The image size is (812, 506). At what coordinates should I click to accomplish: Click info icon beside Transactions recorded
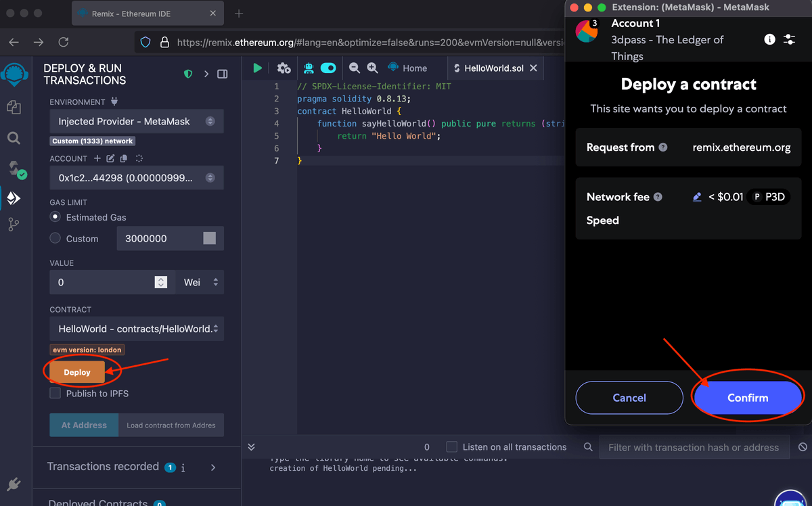[x=183, y=467]
